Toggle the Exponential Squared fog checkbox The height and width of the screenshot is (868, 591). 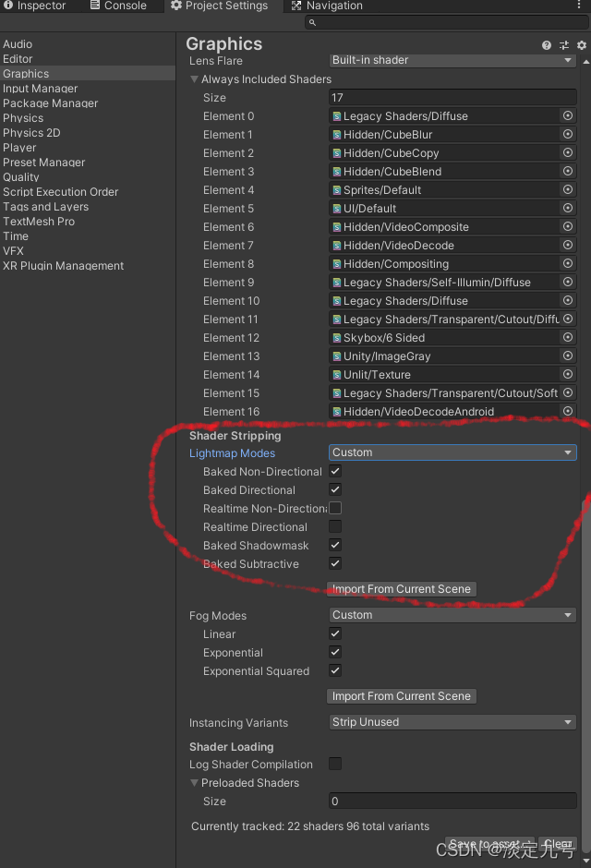point(335,671)
